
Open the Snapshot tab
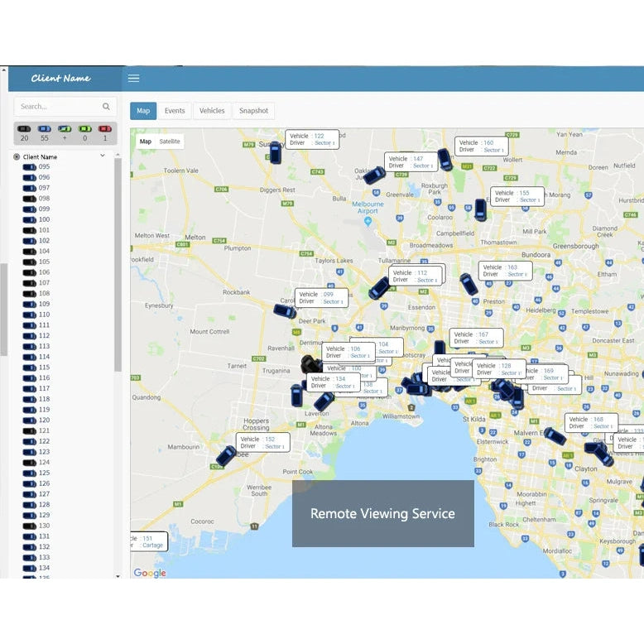tap(253, 111)
